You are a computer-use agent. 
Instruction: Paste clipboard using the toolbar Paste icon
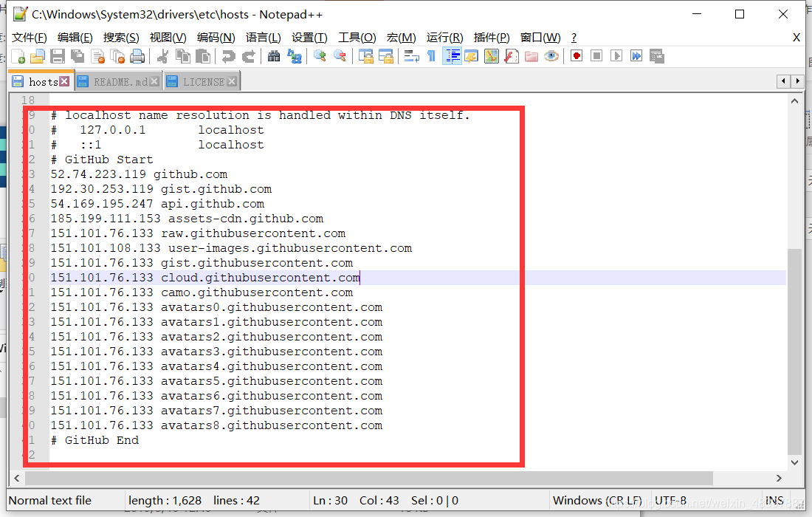(203, 56)
